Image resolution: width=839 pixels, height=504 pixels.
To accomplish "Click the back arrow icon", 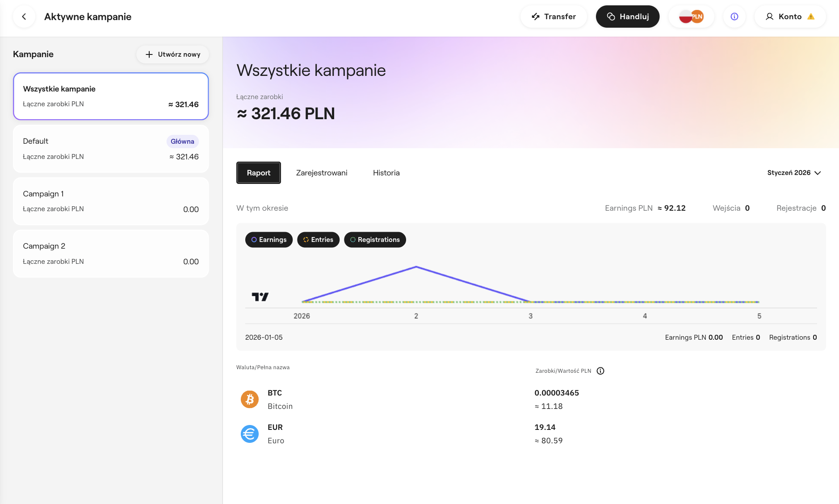I will pos(24,17).
